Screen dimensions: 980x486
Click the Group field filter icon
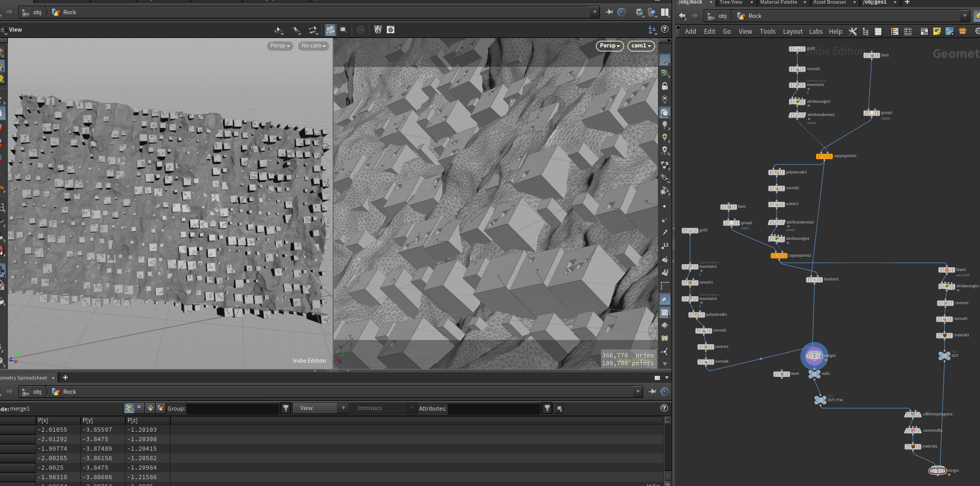(286, 408)
